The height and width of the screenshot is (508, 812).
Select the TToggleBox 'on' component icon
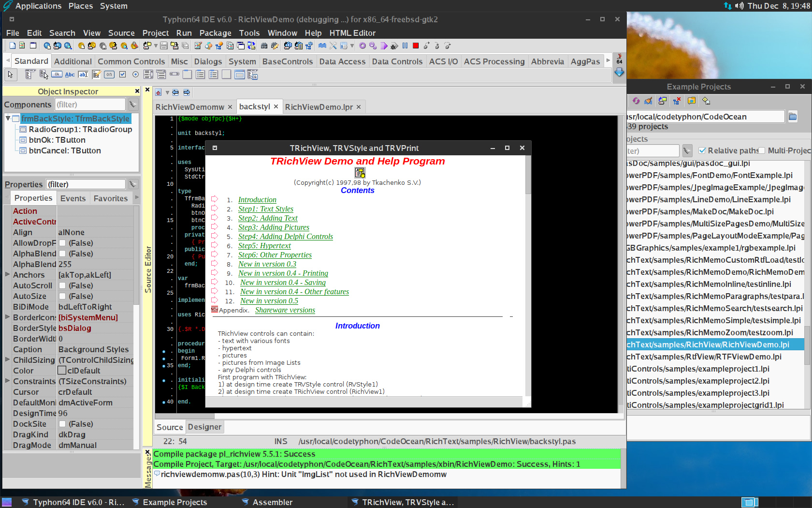click(x=109, y=75)
